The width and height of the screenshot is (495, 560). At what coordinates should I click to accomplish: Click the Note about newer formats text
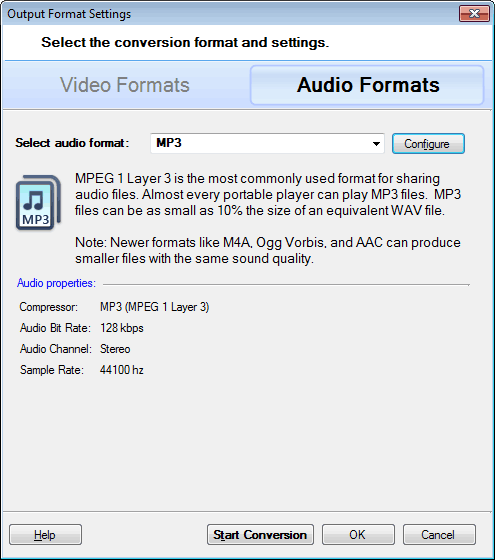268,250
